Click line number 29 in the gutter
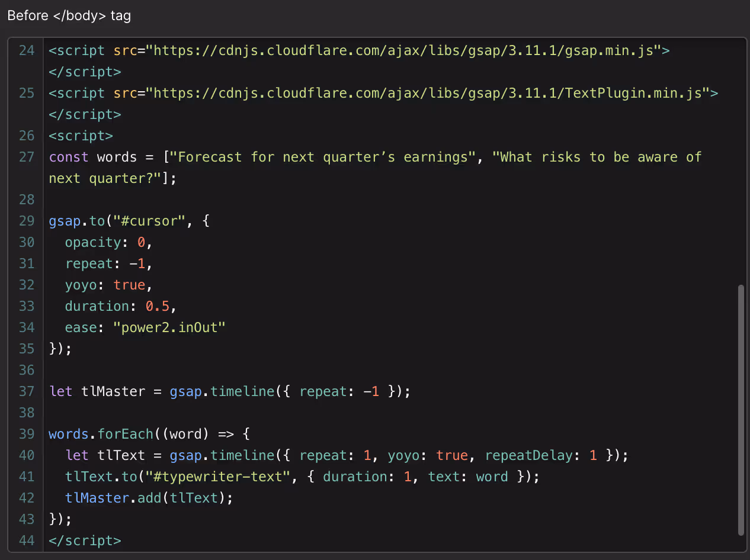 pos(27,221)
